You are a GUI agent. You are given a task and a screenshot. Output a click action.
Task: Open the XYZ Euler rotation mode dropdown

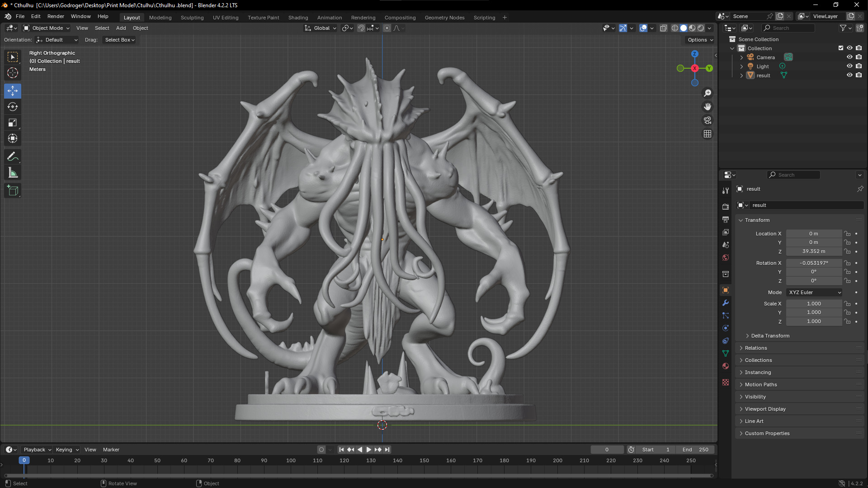[x=815, y=292]
